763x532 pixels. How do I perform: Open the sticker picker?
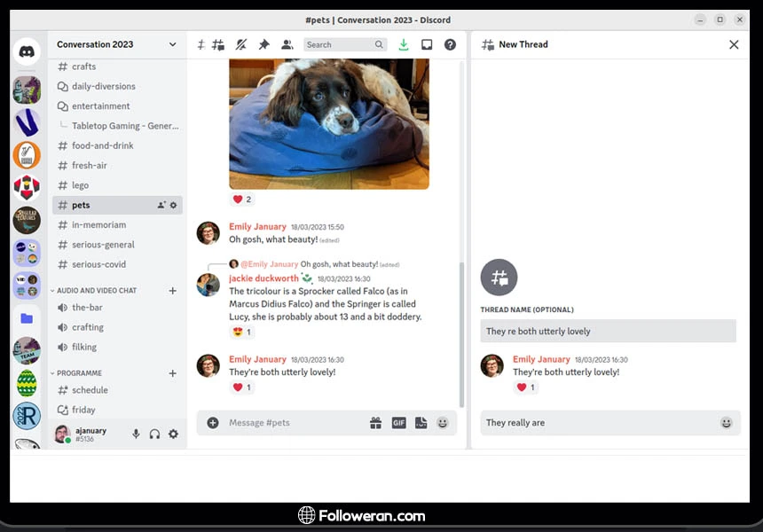421,423
